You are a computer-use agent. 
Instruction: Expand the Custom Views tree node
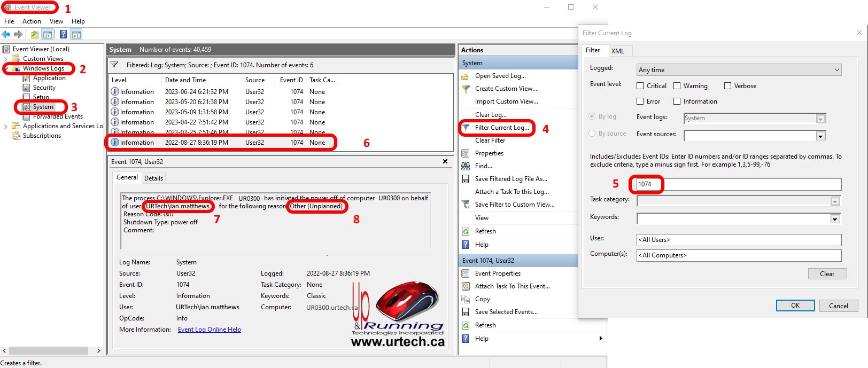click(x=6, y=59)
